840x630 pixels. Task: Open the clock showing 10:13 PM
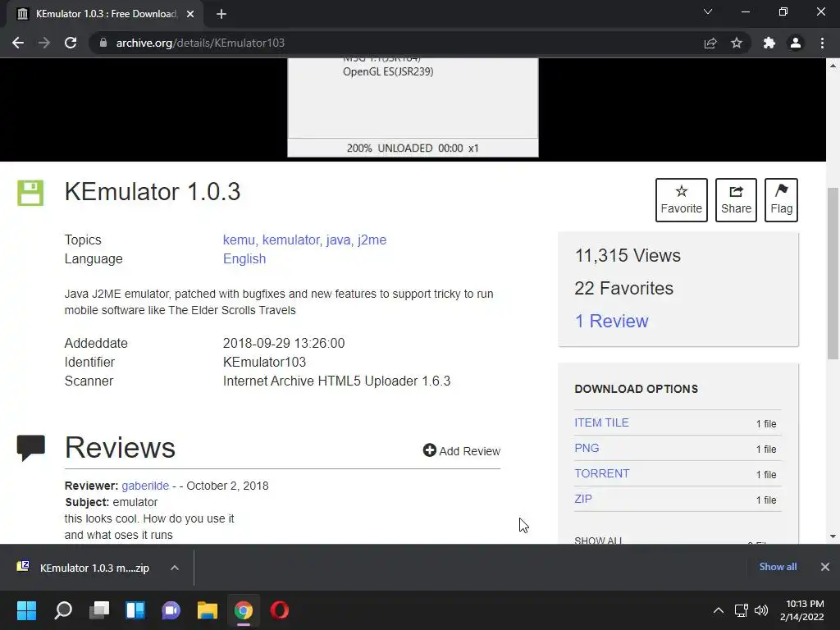802,610
